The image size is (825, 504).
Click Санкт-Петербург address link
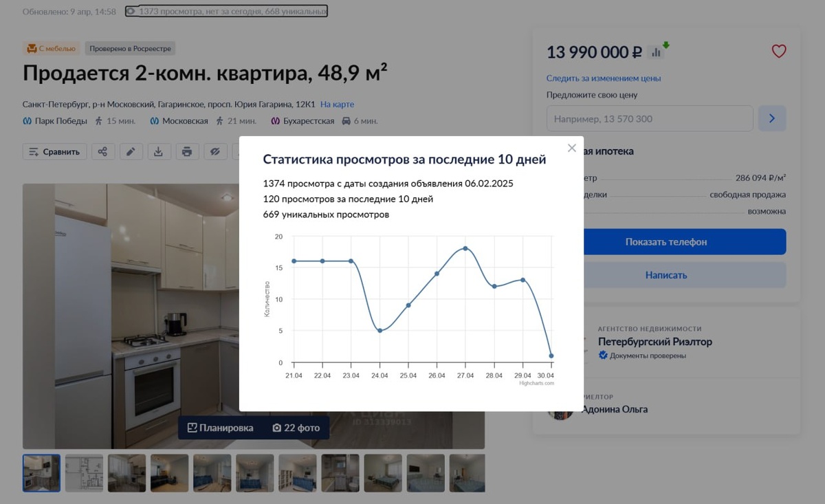tap(55, 105)
